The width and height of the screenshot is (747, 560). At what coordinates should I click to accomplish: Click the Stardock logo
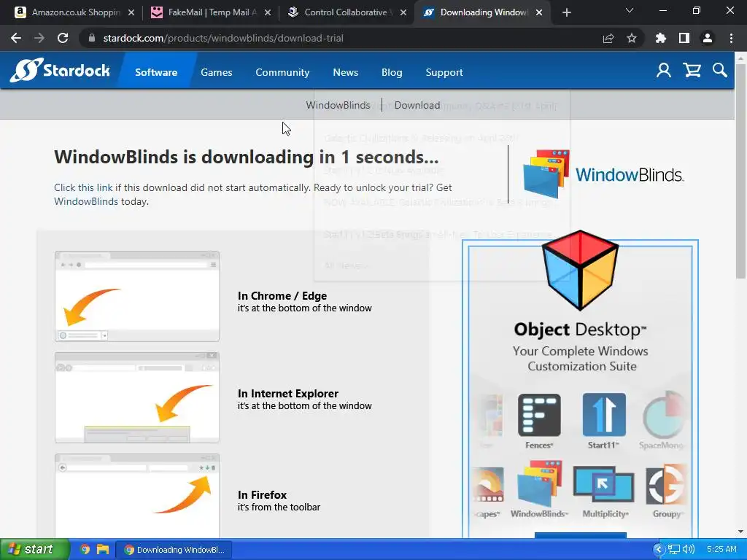coord(60,71)
